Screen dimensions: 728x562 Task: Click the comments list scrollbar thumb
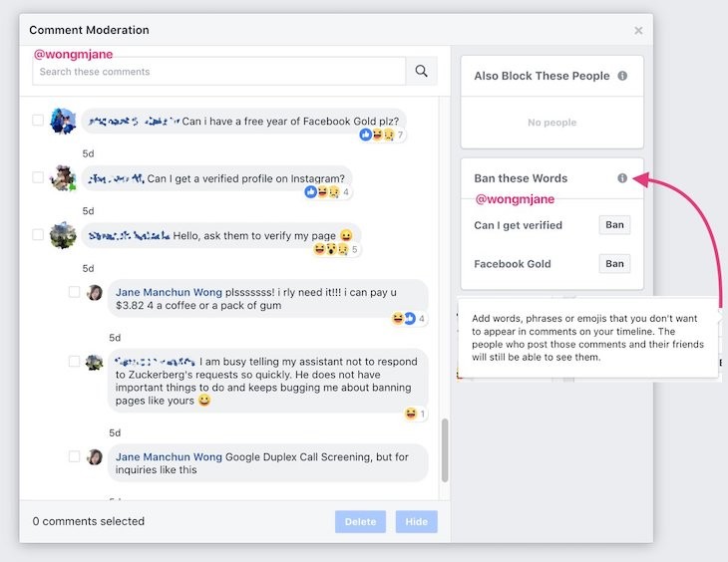click(x=445, y=450)
